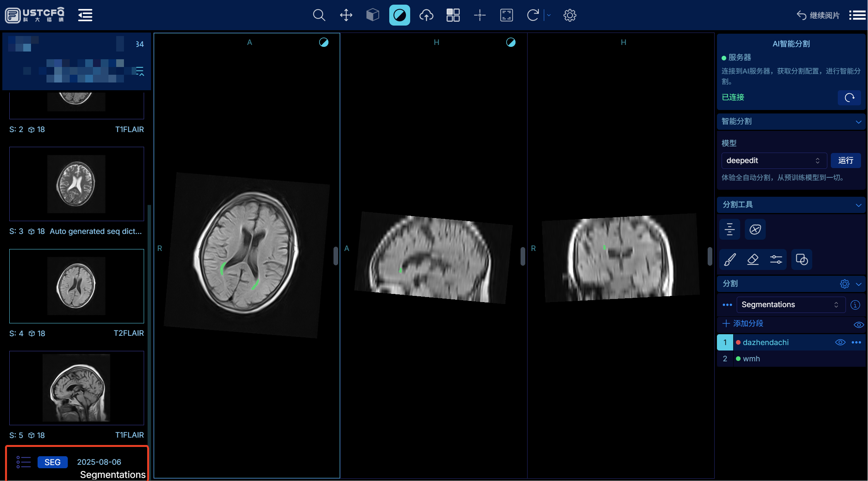Click the 运行 run button
The image size is (868, 481).
[x=846, y=161]
